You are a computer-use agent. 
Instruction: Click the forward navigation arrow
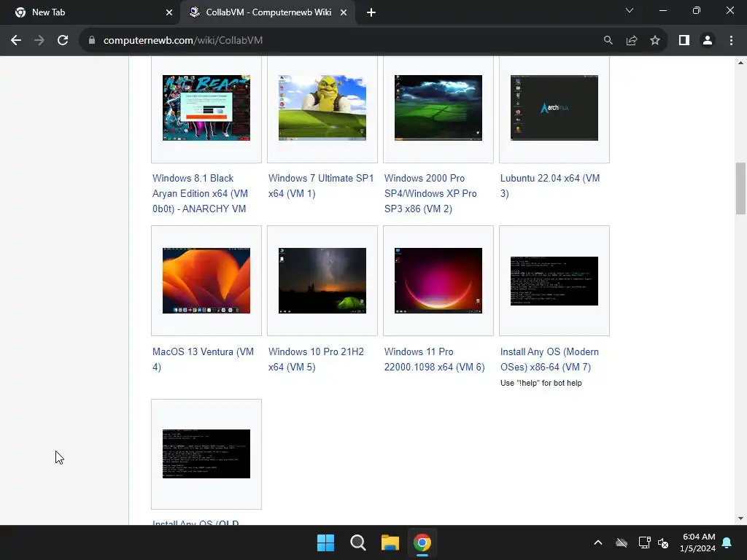coord(39,41)
